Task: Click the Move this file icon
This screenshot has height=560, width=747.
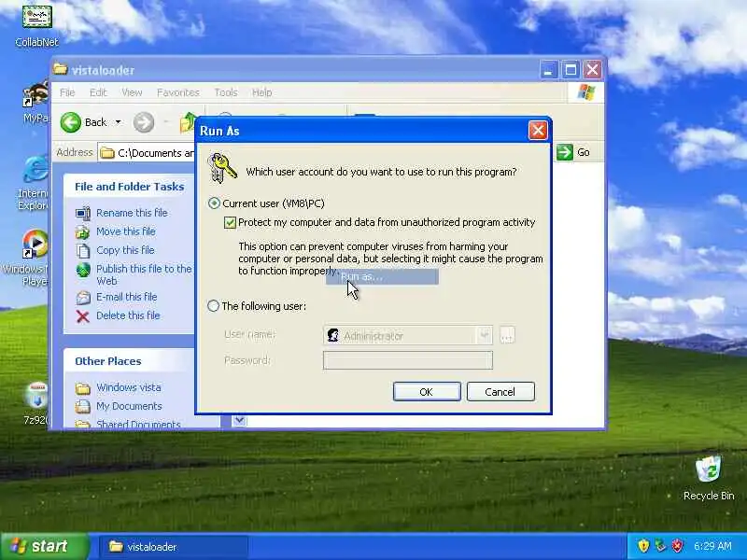Action: click(x=83, y=231)
